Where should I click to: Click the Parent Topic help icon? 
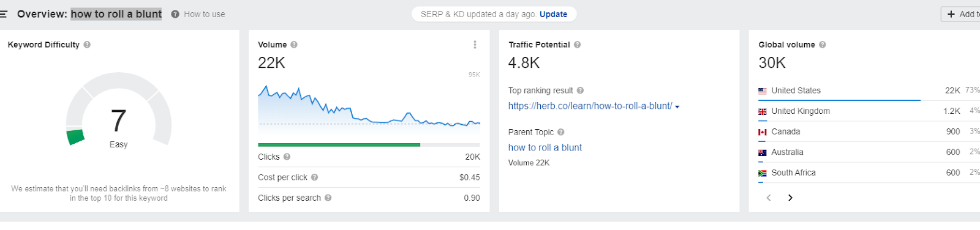(x=560, y=132)
